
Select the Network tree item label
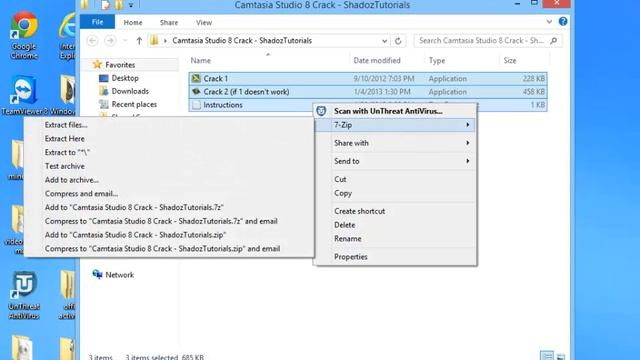point(120,275)
